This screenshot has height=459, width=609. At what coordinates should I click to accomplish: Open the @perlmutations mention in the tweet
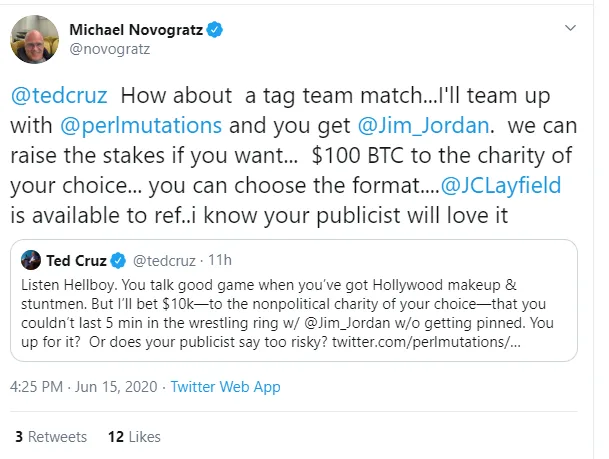pyautogui.click(x=126, y=127)
